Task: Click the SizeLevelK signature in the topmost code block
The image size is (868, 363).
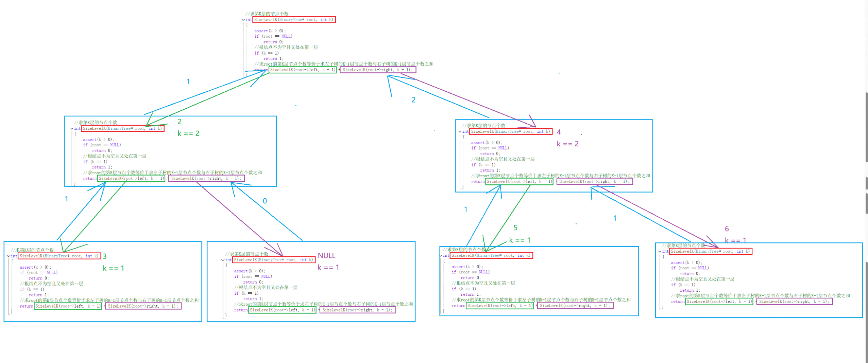Action: tap(294, 20)
